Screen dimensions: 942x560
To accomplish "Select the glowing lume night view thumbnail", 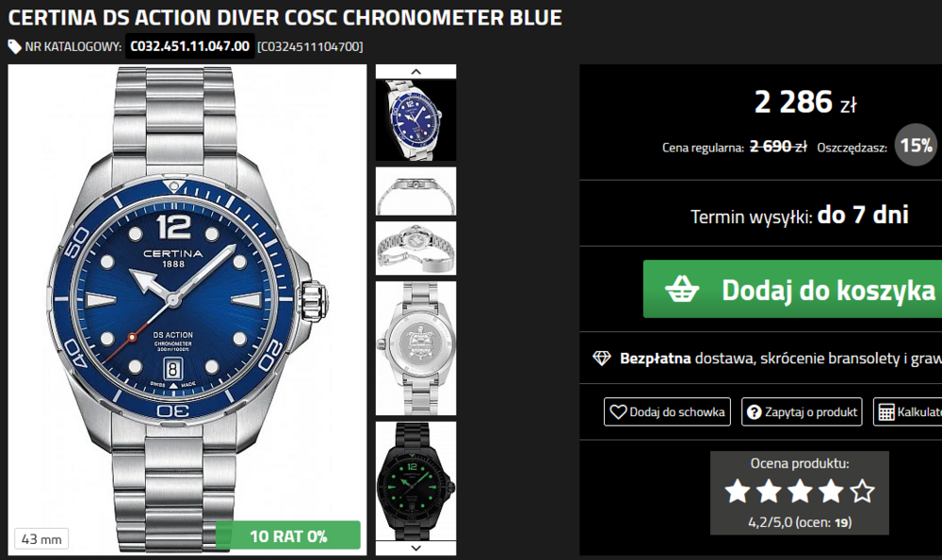I will (x=415, y=481).
